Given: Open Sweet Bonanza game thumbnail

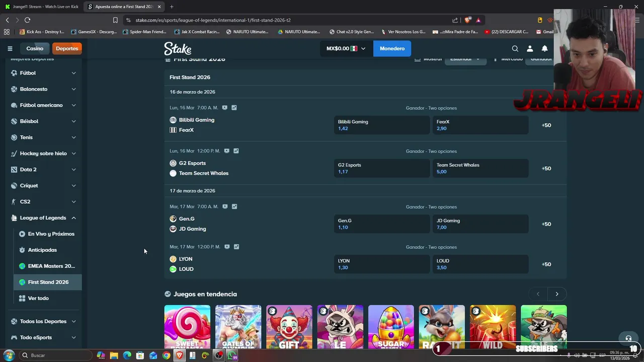Looking at the screenshot, I should [x=187, y=327].
